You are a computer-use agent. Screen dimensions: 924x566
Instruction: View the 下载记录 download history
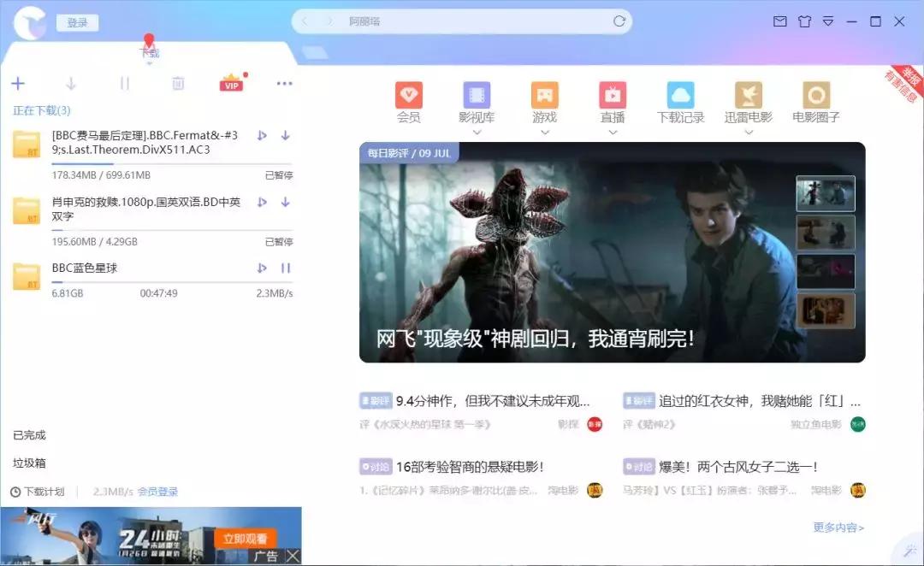[679, 96]
